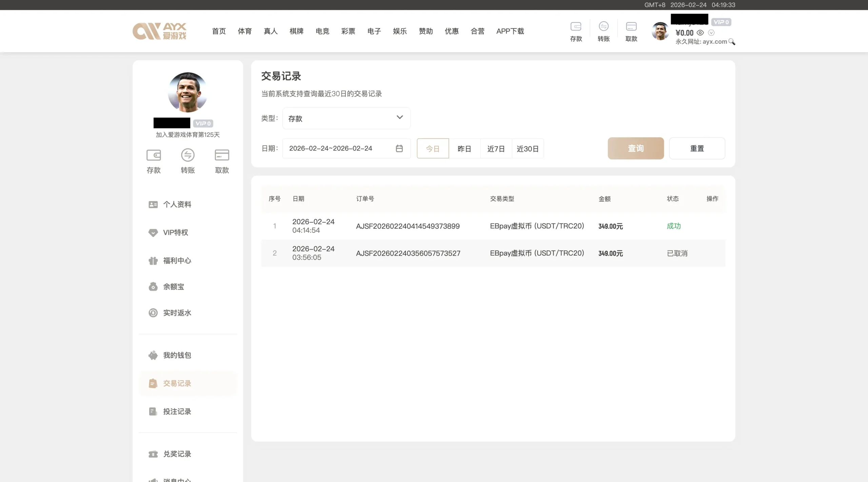Viewport: 868px width, 482px height.
Task: Open 我的钱包 piggy bank entry
Action: (177, 355)
